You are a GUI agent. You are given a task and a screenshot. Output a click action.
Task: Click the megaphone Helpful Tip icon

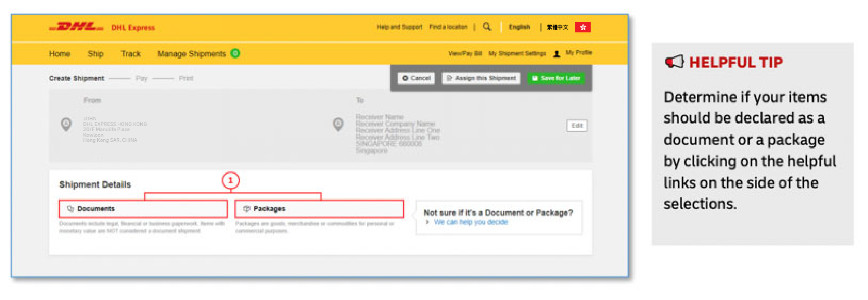(675, 62)
